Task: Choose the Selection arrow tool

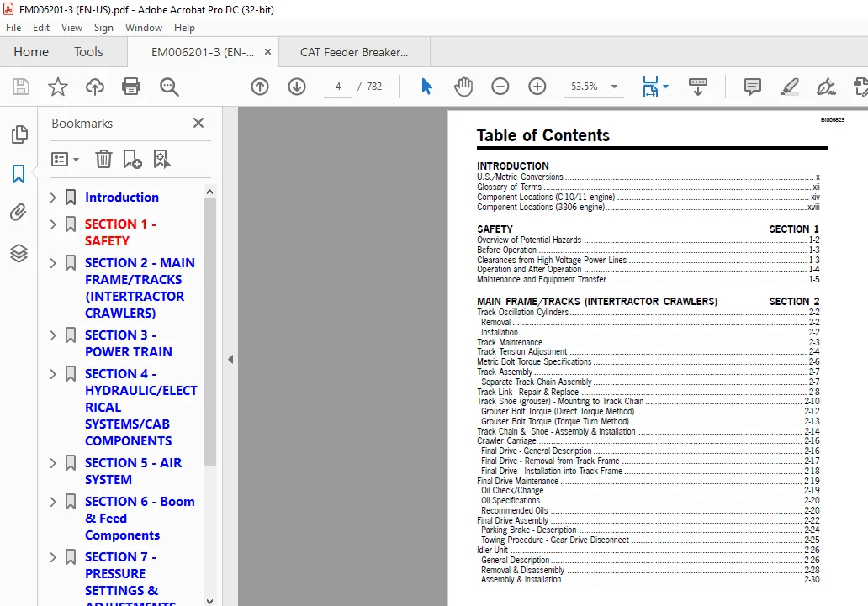Action: [426, 87]
